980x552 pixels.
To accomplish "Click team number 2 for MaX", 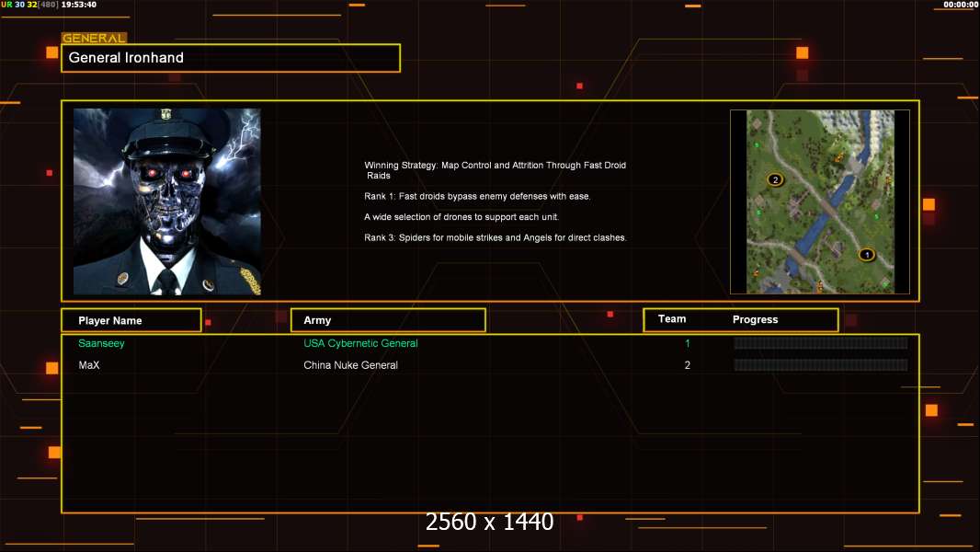I will (688, 365).
